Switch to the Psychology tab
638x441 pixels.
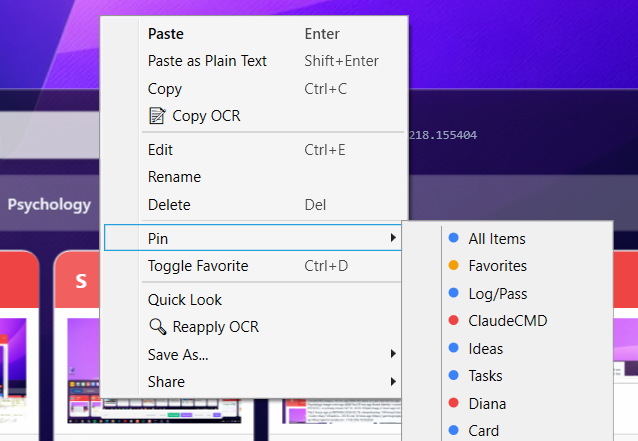click(x=49, y=204)
